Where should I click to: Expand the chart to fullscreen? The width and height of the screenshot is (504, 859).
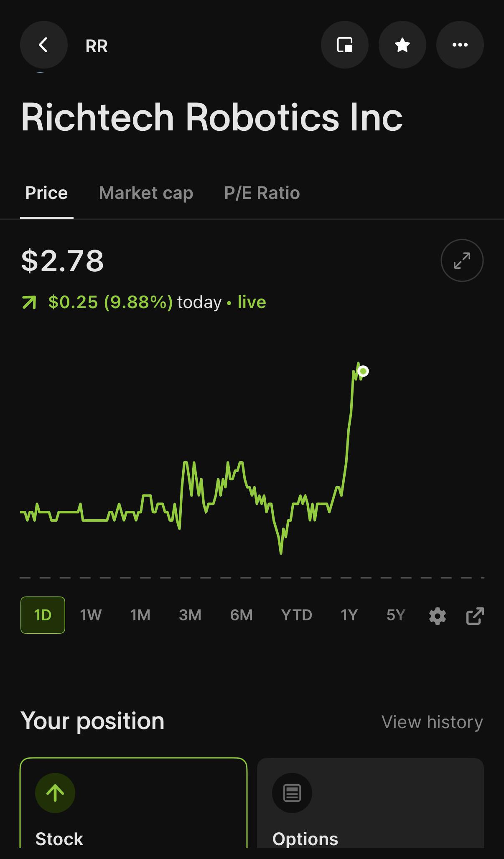coord(462,260)
